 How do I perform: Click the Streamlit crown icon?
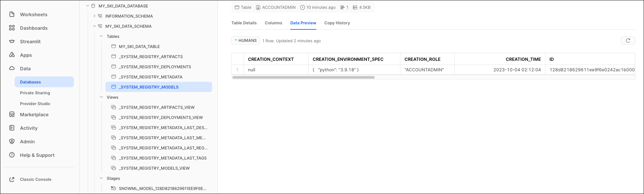point(12,42)
